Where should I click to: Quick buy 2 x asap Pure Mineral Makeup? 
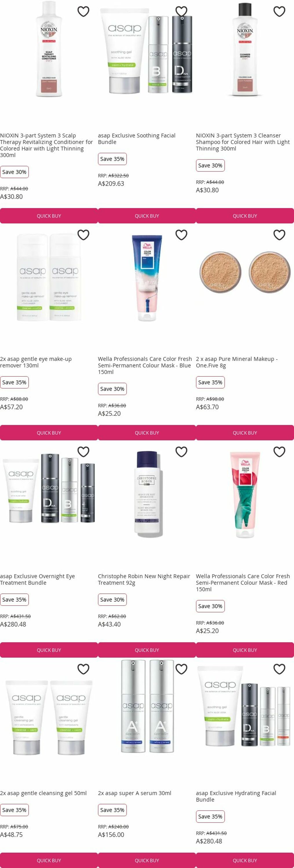(245, 433)
